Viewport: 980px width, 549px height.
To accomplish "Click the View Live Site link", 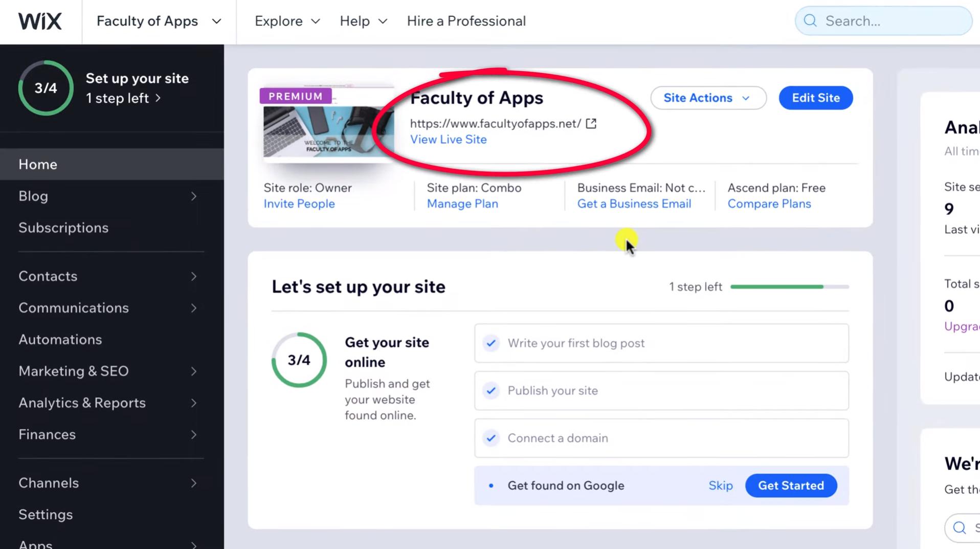I will click(x=448, y=139).
